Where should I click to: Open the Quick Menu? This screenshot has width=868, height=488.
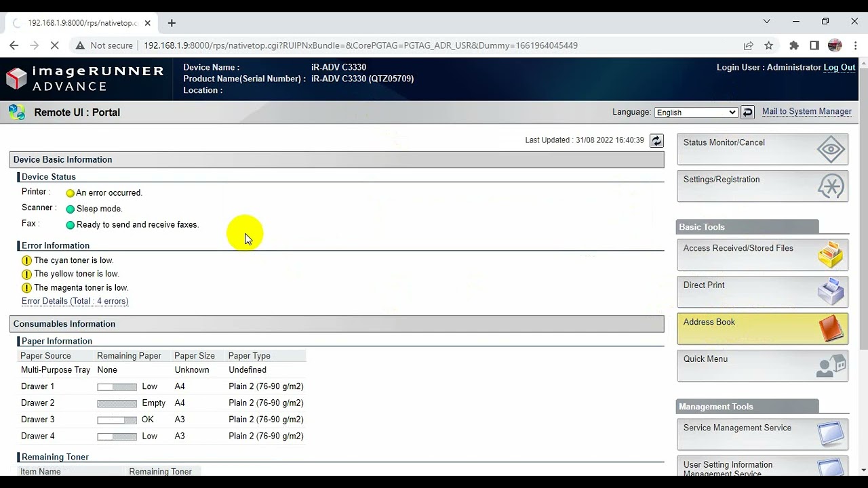click(762, 365)
